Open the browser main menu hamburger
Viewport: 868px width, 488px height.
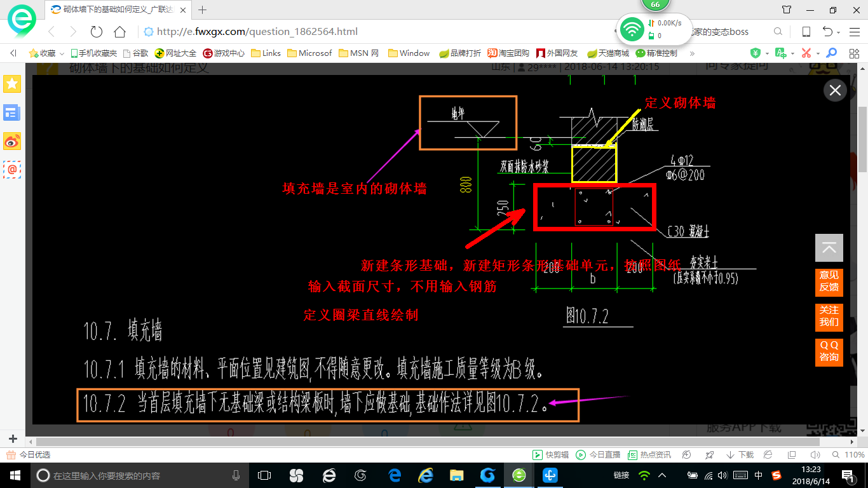[x=853, y=32]
